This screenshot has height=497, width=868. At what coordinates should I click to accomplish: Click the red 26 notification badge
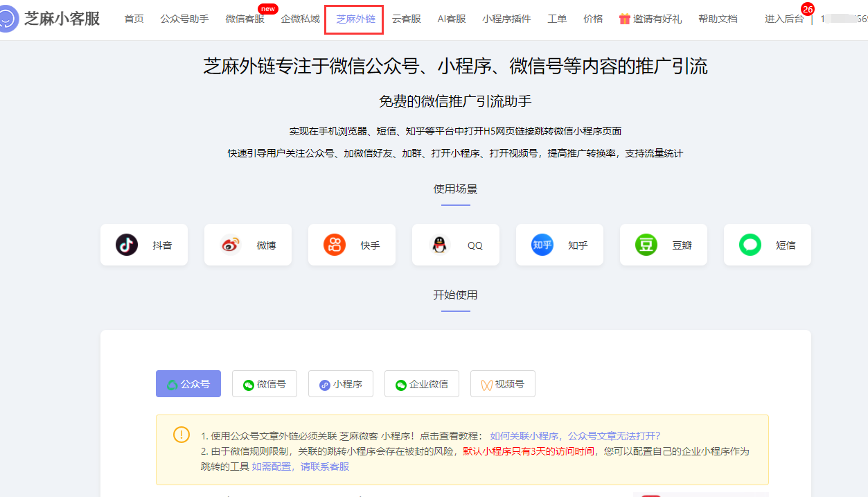(x=808, y=9)
